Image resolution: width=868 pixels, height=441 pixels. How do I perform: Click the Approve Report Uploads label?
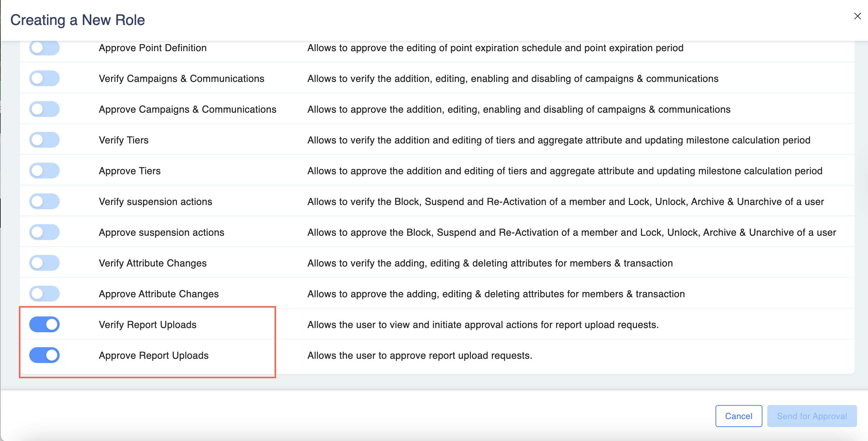click(153, 355)
